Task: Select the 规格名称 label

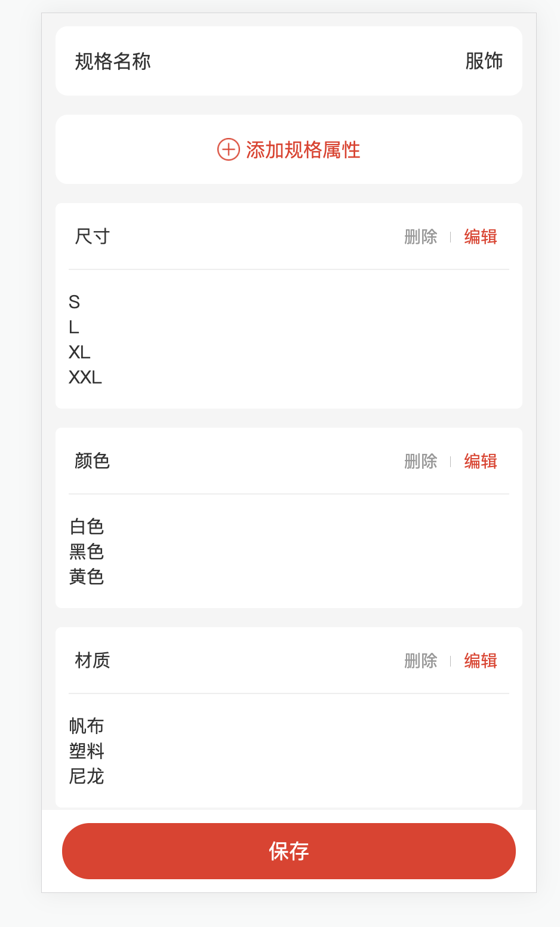Action: tap(113, 61)
